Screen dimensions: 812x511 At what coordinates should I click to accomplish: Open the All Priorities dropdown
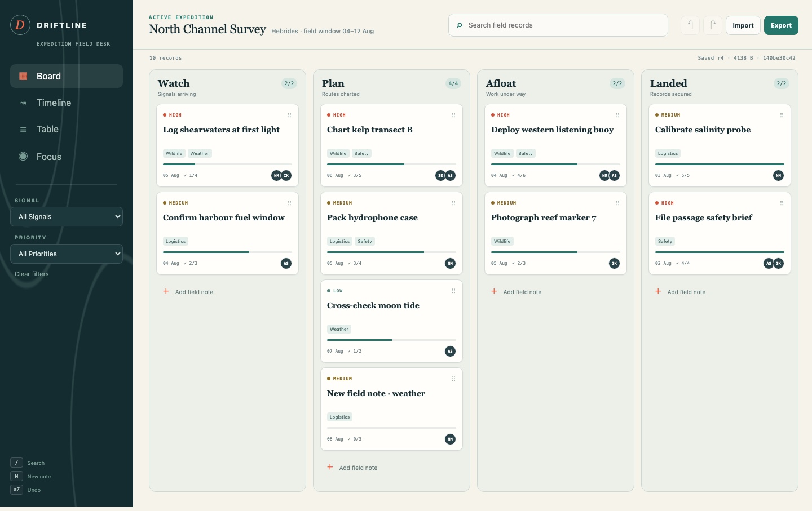[67, 254]
